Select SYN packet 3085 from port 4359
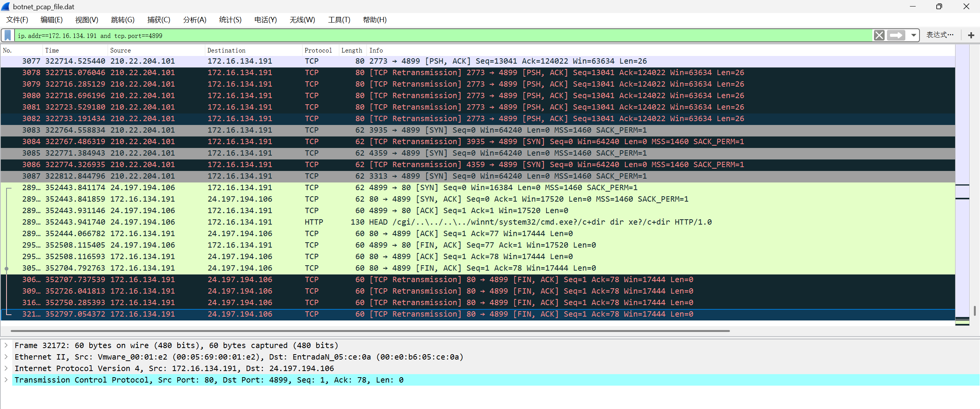 [478, 153]
